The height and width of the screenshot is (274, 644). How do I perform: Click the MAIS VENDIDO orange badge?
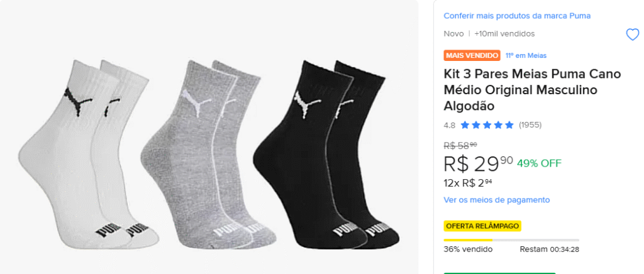pos(472,55)
